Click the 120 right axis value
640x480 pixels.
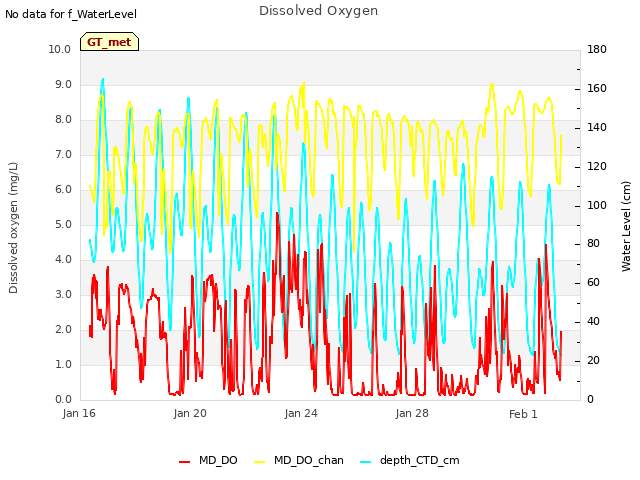point(597,167)
